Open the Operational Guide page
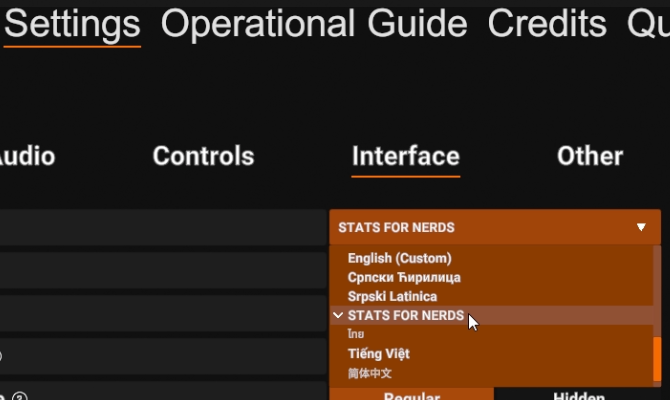This screenshot has width=670, height=400. (x=313, y=24)
